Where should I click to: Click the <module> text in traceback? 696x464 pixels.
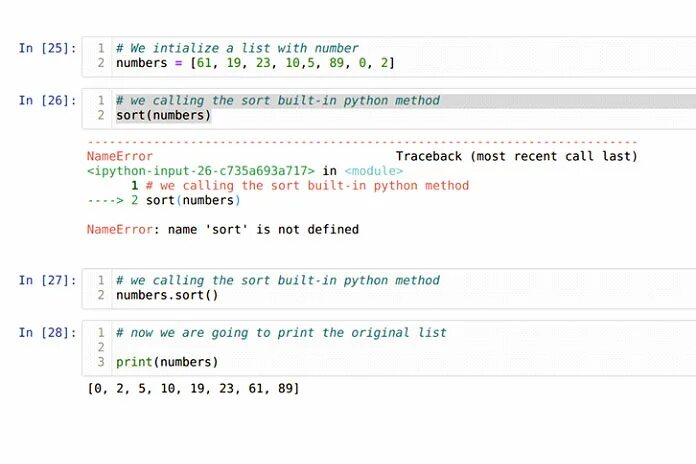(374, 171)
